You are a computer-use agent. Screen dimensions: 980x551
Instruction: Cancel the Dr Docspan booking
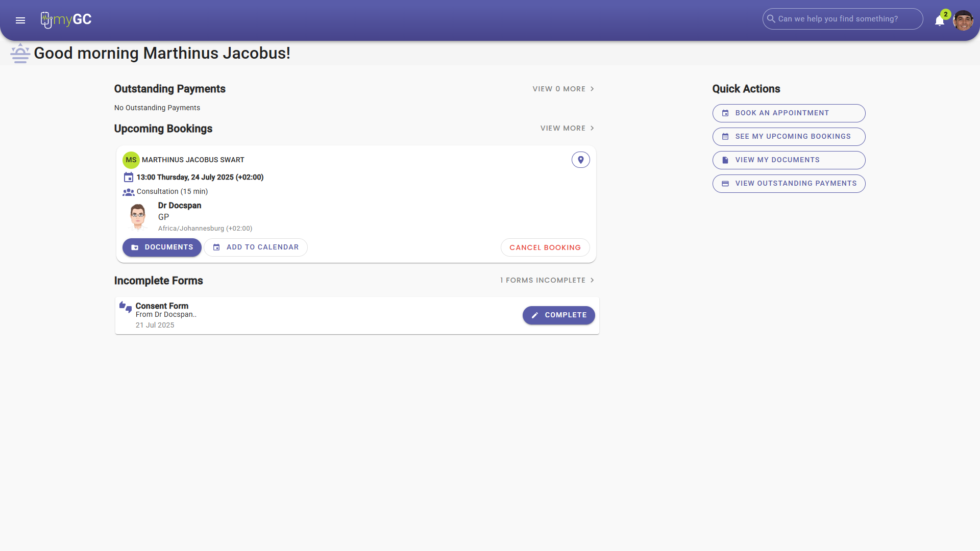[x=545, y=247]
